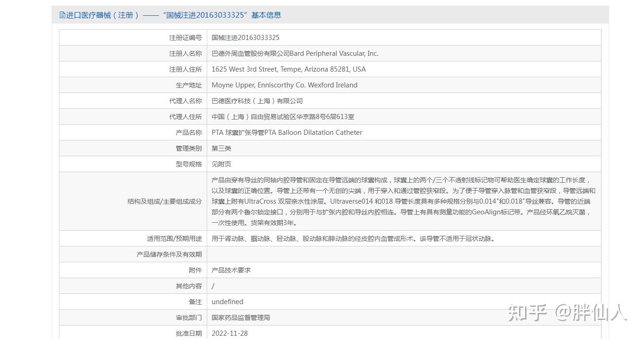Viewport: 644px width, 339px height.
Task: Click the 生产地址 label
Action: [x=189, y=85]
